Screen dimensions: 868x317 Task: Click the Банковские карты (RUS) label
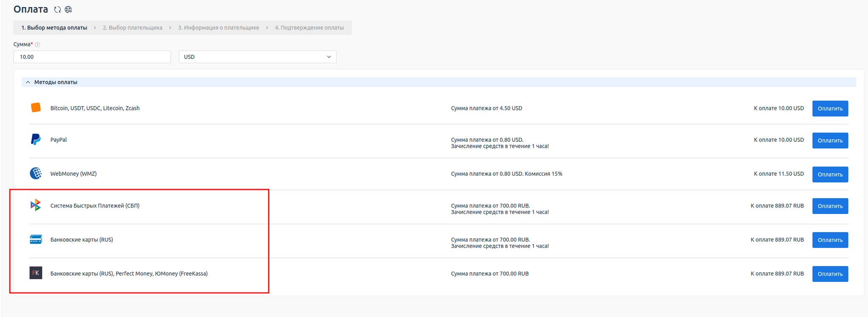click(82, 240)
